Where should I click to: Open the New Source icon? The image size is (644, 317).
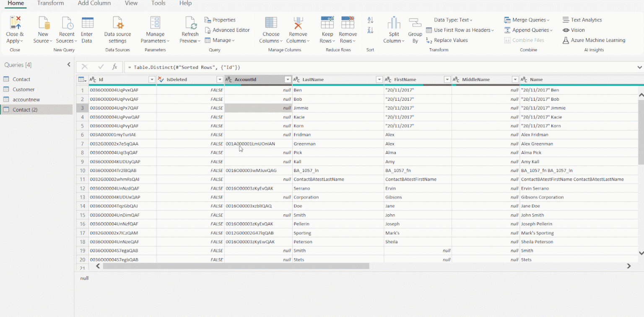click(43, 23)
